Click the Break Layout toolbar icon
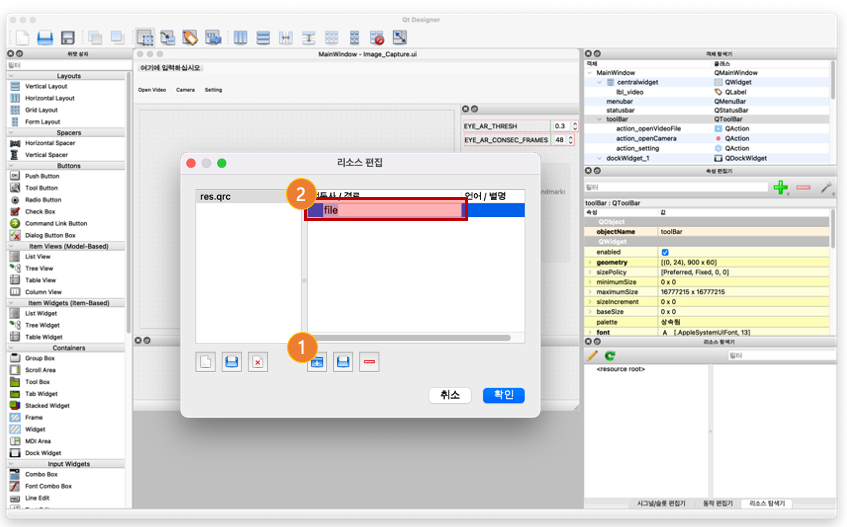The image size is (847, 527). pos(377,38)
